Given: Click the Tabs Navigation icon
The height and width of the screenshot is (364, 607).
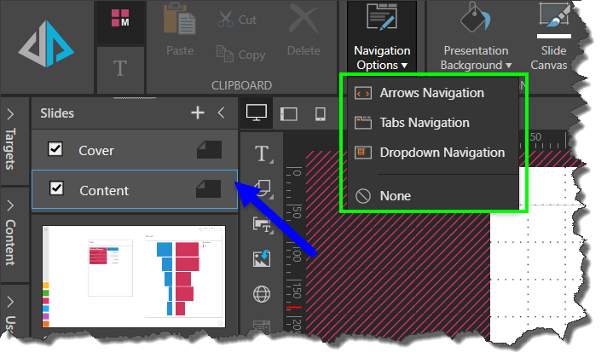Looking at the screenshot, I should [363, 123].
